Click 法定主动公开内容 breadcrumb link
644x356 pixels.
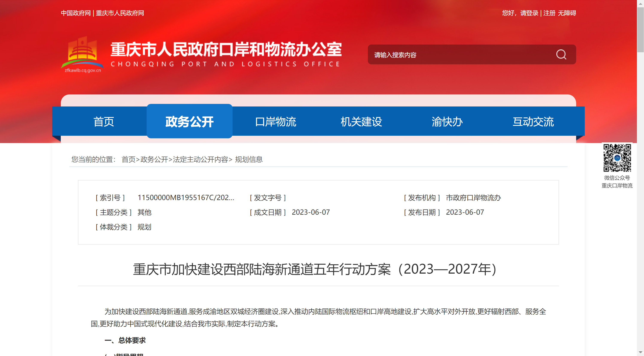tap(200, 159)
